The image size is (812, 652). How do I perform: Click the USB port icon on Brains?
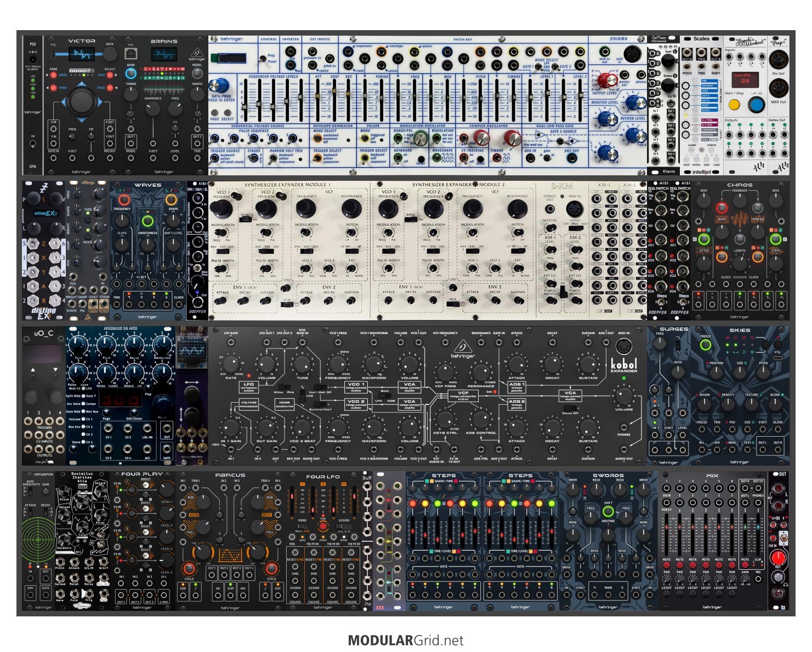tap(130, 53)
